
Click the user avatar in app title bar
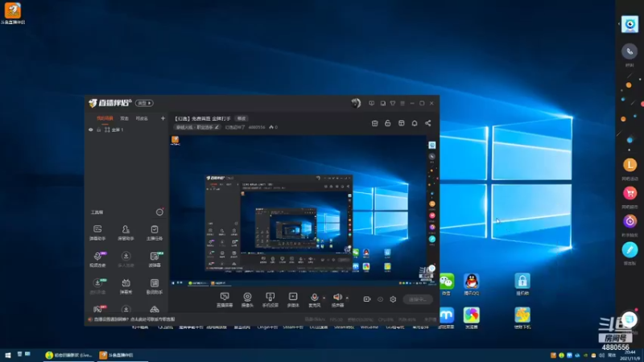356,103
